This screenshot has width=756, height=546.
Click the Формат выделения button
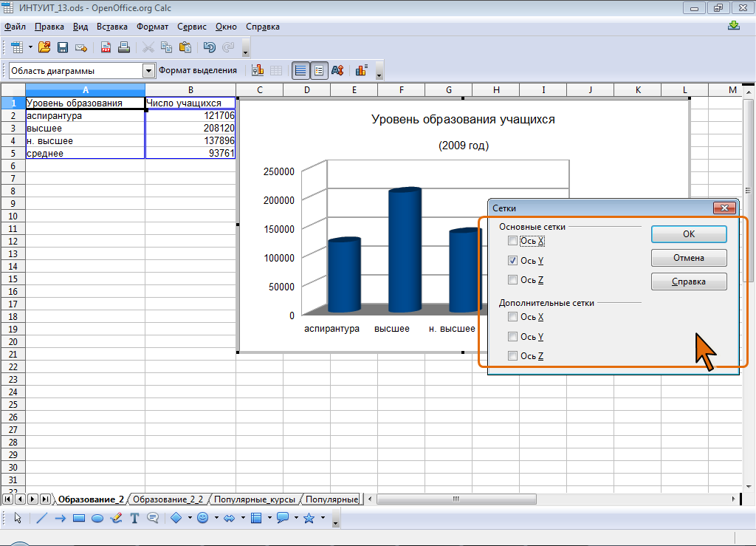click(198, 70)
